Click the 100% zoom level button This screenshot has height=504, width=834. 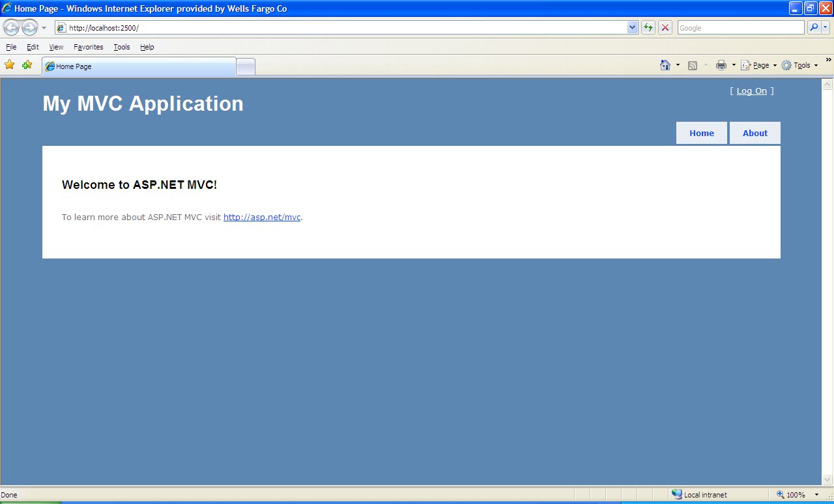[x=791, y=495]
